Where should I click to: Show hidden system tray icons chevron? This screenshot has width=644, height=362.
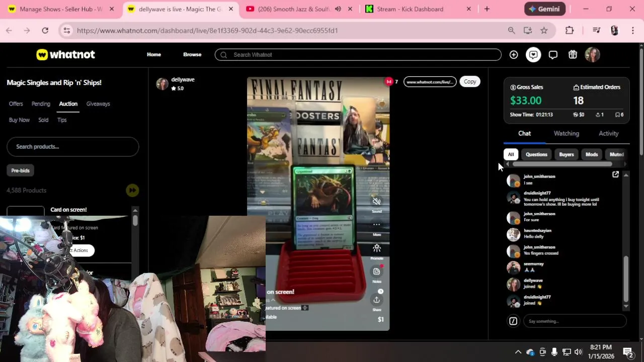518,352
